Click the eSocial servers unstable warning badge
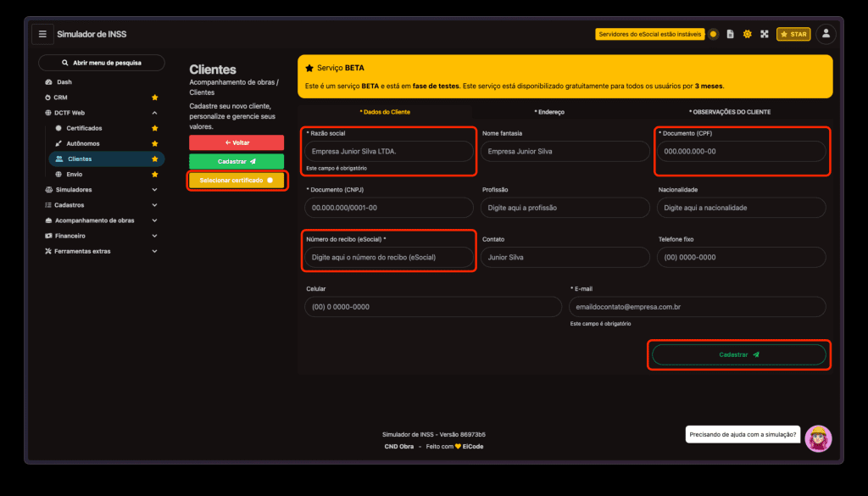 pyautogui.click(x=650, y=34)
